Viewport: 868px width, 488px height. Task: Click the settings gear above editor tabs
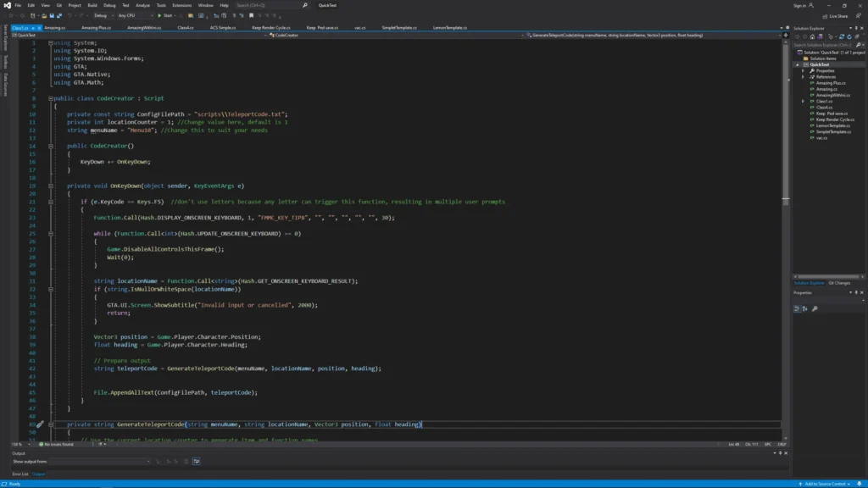[787, 28]
